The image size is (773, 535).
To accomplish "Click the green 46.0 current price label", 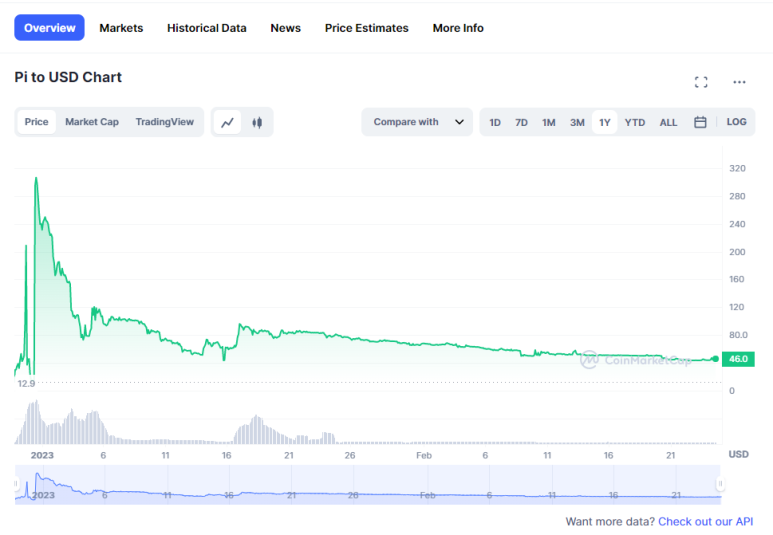I will tap(738, 359).
